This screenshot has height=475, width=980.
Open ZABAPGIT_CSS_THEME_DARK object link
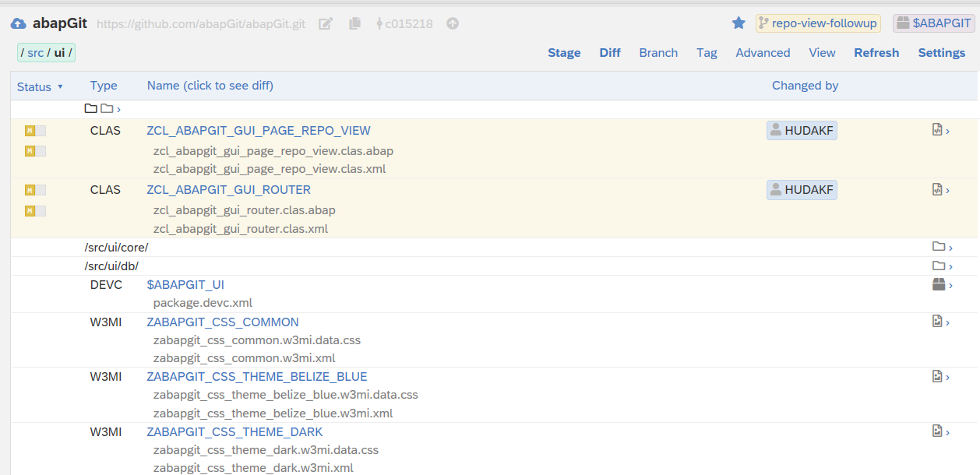pyautogui.click(x=234, y=432)
